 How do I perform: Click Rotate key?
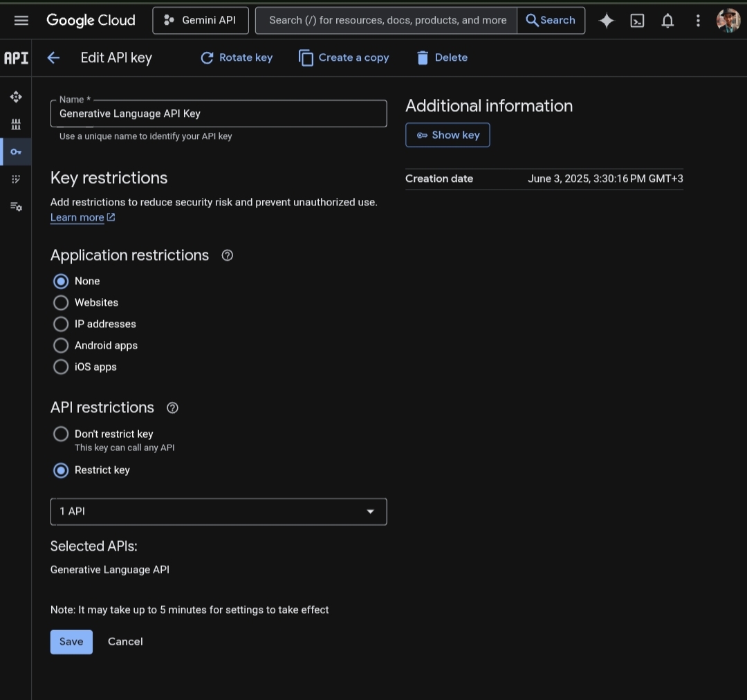pyautogui.click(x=237, y=57)
